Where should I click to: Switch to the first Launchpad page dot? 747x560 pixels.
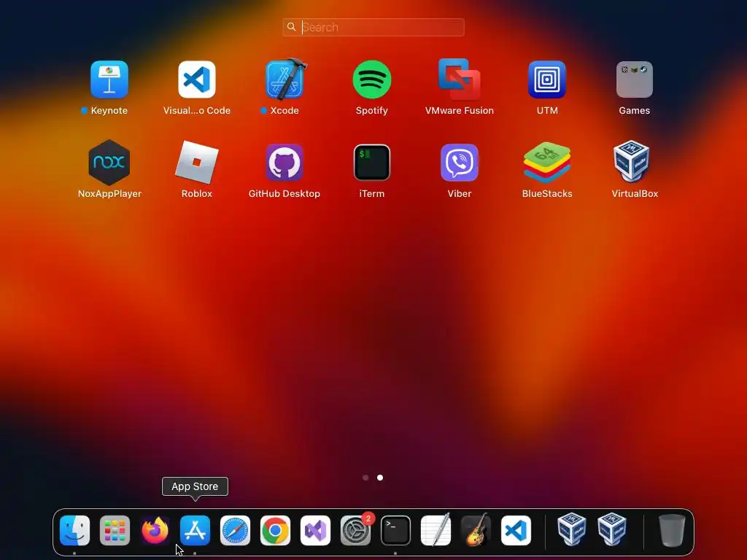click(x=365, y=478)
